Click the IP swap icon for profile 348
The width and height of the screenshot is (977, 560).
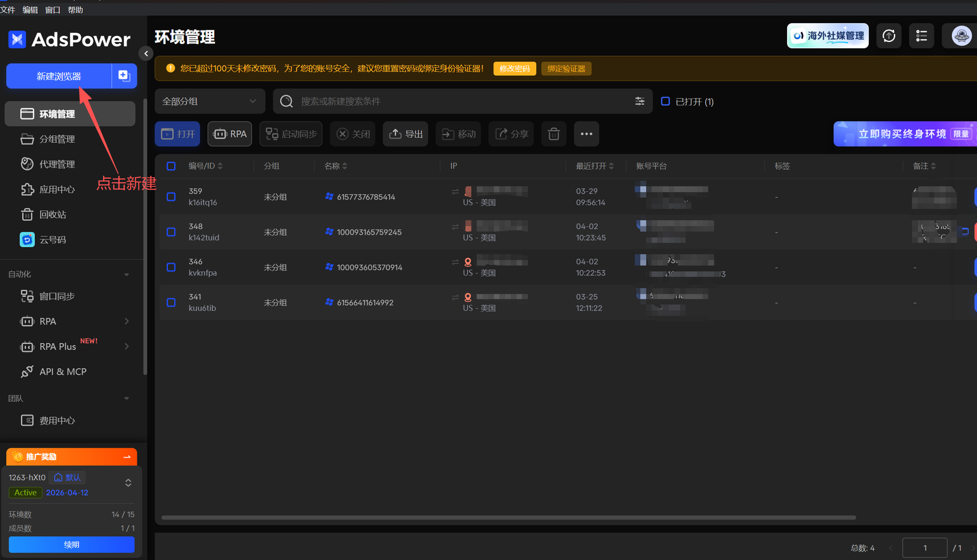pos(455,227)
